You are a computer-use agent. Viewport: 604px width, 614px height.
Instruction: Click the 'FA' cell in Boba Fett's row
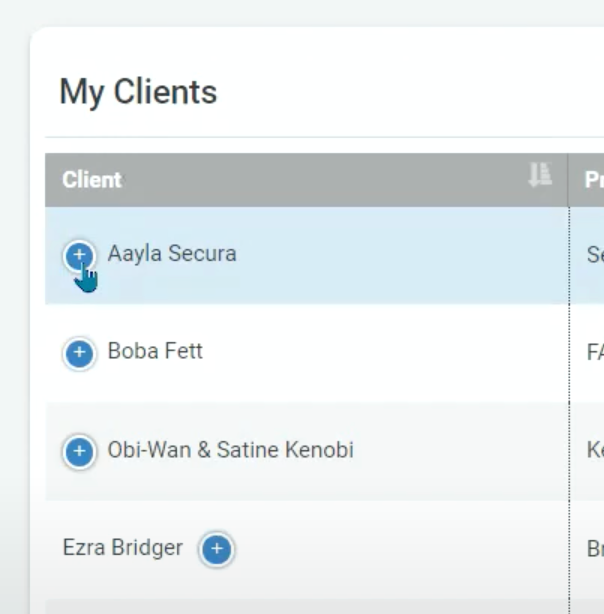(593, 353)
